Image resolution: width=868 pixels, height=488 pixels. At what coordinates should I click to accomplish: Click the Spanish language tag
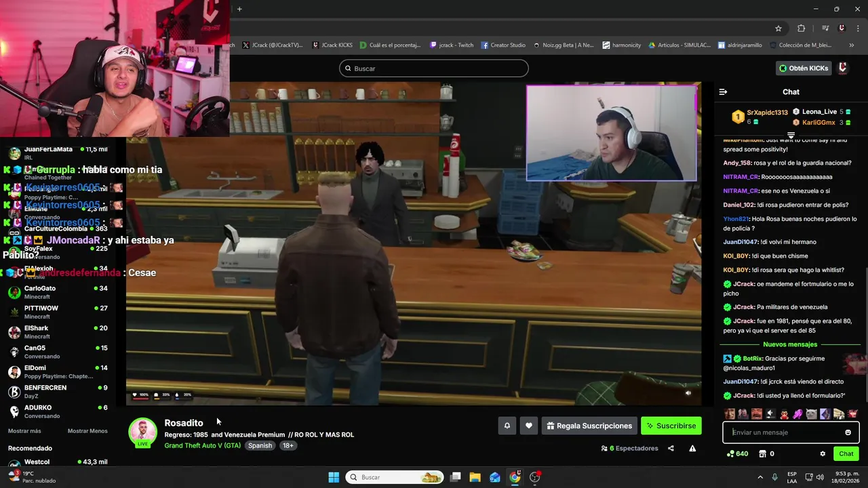pos(260,445)
